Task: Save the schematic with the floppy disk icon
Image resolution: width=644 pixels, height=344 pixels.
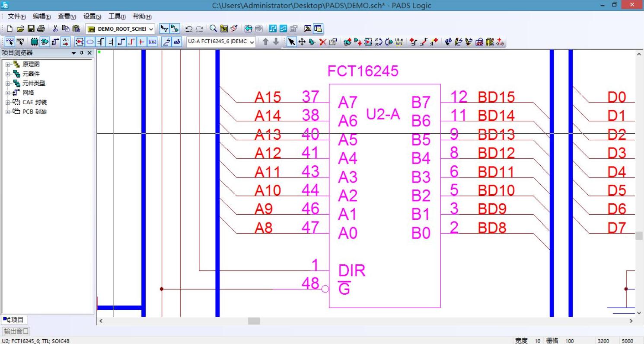Action: (x=31, y=29)
